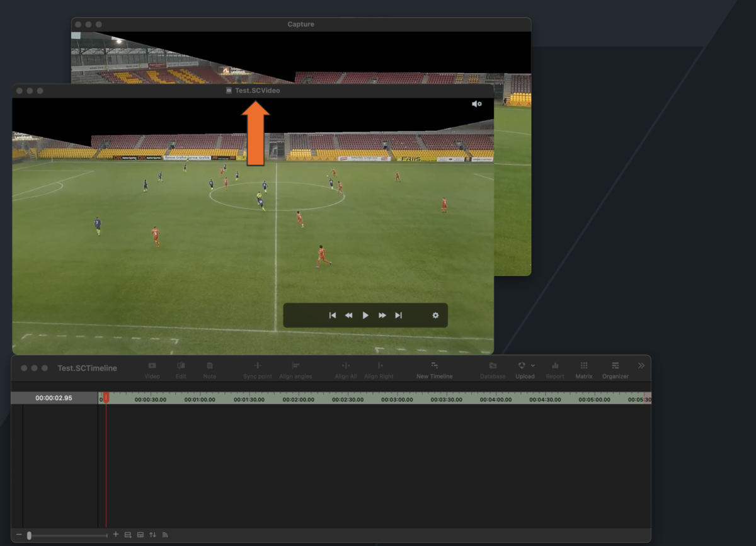Click the red playhead marker on the timeline ruler

106,397
